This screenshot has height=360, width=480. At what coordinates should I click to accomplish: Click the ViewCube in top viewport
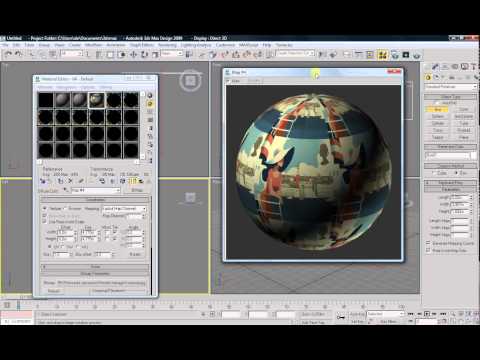point(190,80)
